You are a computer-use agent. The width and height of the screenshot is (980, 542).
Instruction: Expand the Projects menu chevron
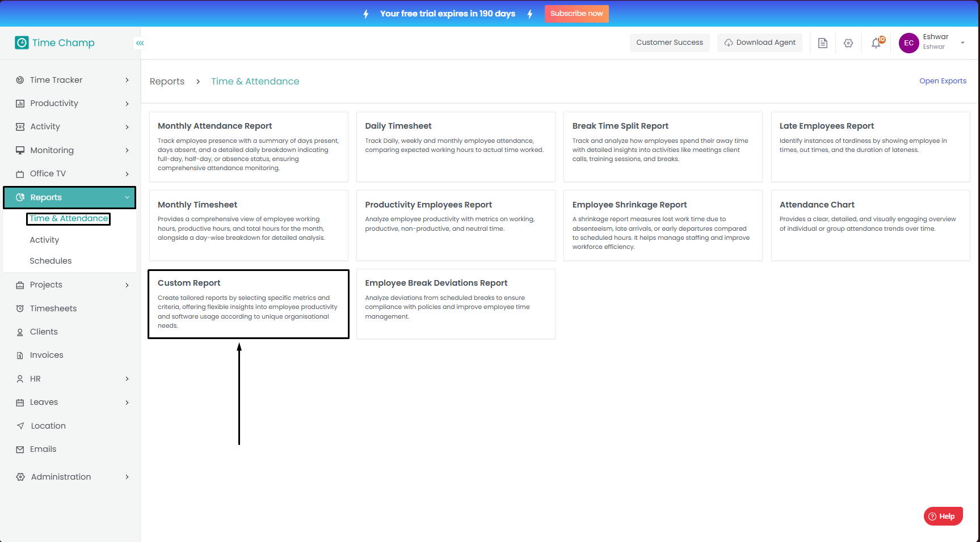coord(127,285)
